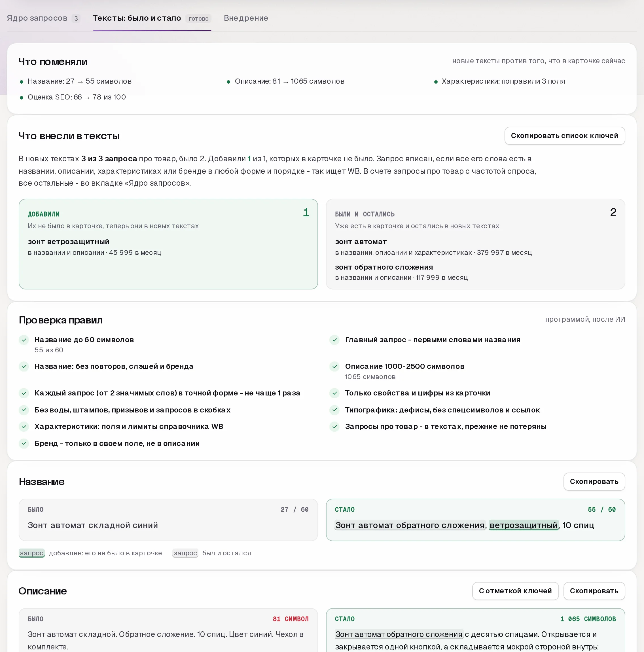The width and height of the screenshot is (644, 652).
Task: Click the kept query зонт автомат
Action: tap(361, 242)
